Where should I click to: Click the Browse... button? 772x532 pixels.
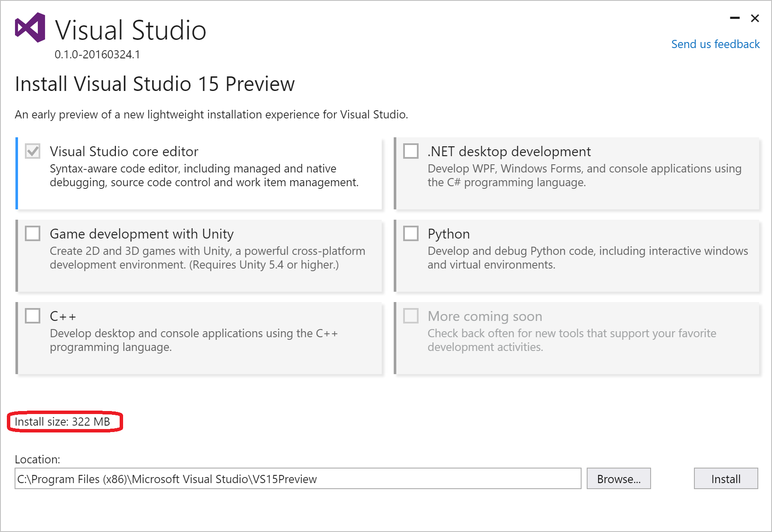point(618,478)
